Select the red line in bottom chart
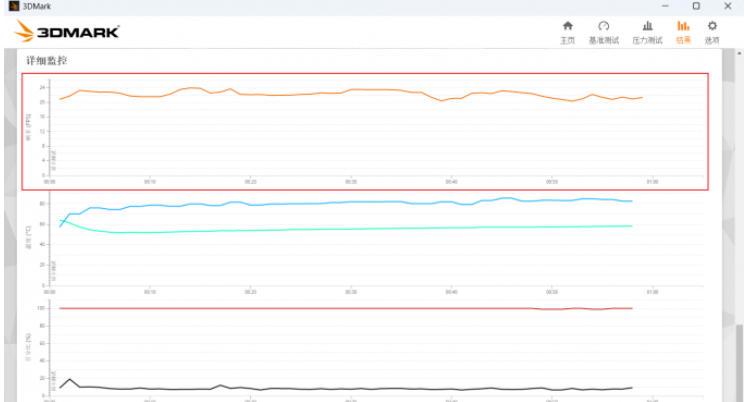The height and width of the screenshot is (402, 744). pyautogui.click(x=300, y=308)
